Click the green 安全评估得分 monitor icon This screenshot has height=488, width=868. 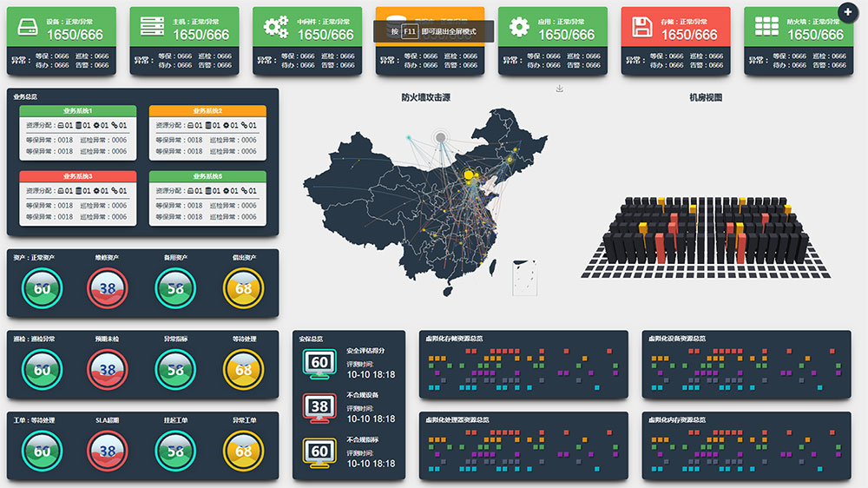(x=319, y=363)
